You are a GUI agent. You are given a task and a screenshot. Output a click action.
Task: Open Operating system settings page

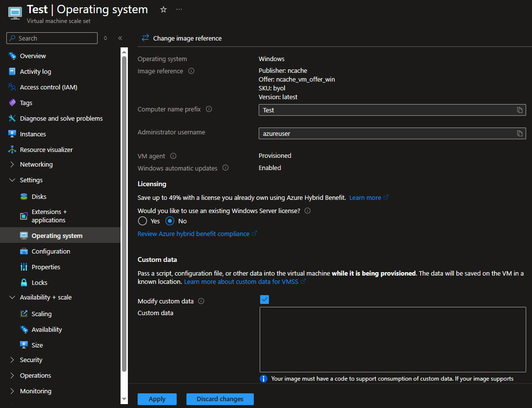point(60,236)
